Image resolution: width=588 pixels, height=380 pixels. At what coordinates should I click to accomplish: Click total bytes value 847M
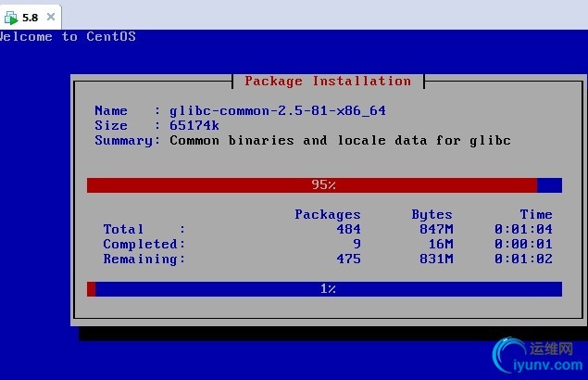pos(436,229)
